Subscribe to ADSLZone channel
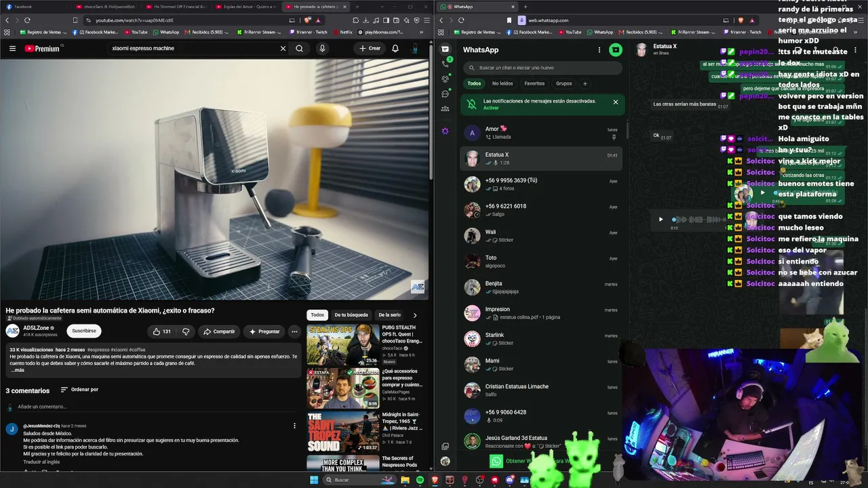 tap(84, 331)
